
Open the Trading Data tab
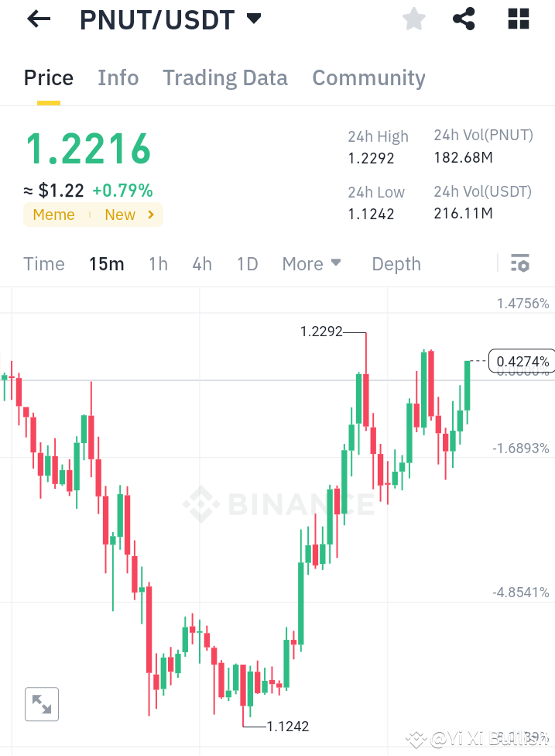pyautogui.click(x=224, y=77)
